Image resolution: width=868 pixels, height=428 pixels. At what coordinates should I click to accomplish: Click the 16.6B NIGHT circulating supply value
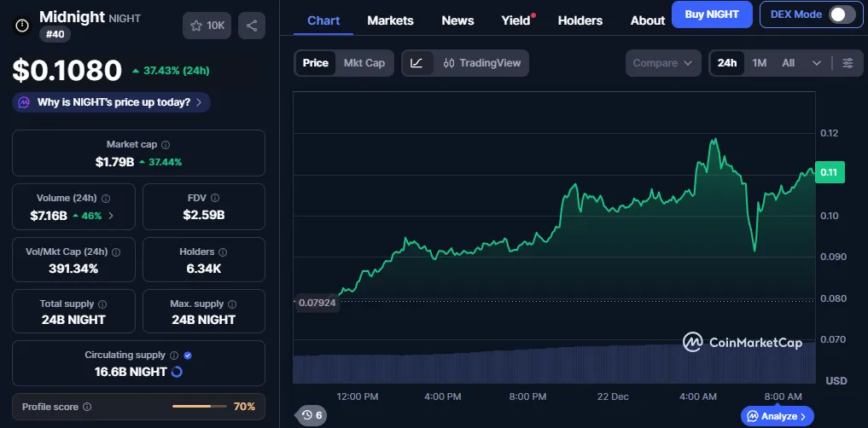pyautogui.click(x=131, y=372)
